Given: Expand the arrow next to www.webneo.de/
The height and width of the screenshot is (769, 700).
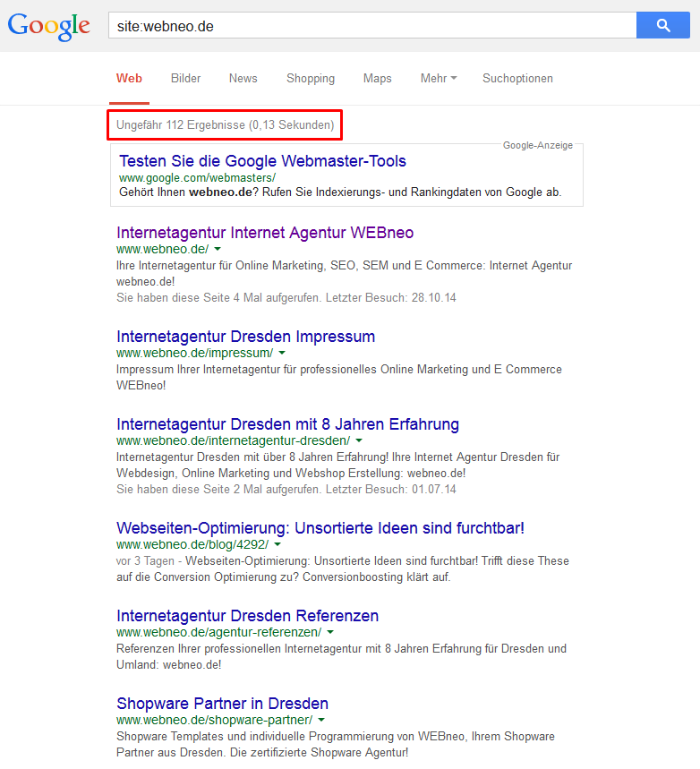Looking at the screenshot, I should [218, 249].
